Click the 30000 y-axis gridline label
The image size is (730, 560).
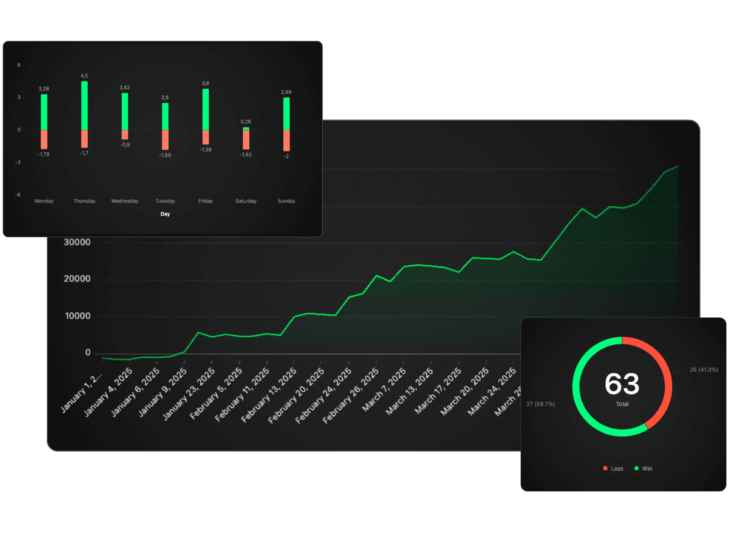(x=77, y=242)
